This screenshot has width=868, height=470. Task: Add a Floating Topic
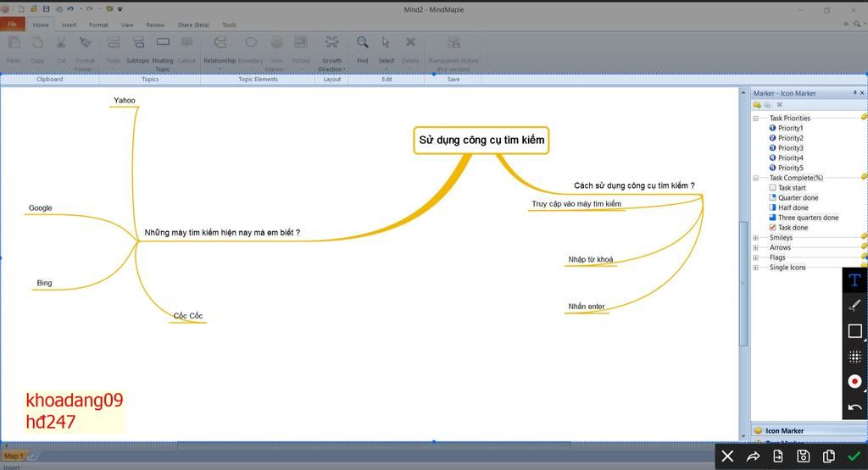pos(163,53)
